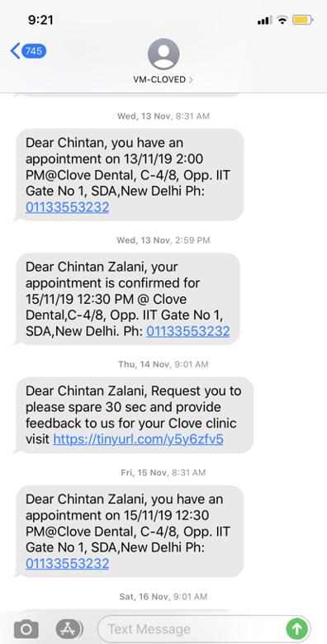
Task: Select the appointment confirmed message bubble
Action: tap(126, 299)
